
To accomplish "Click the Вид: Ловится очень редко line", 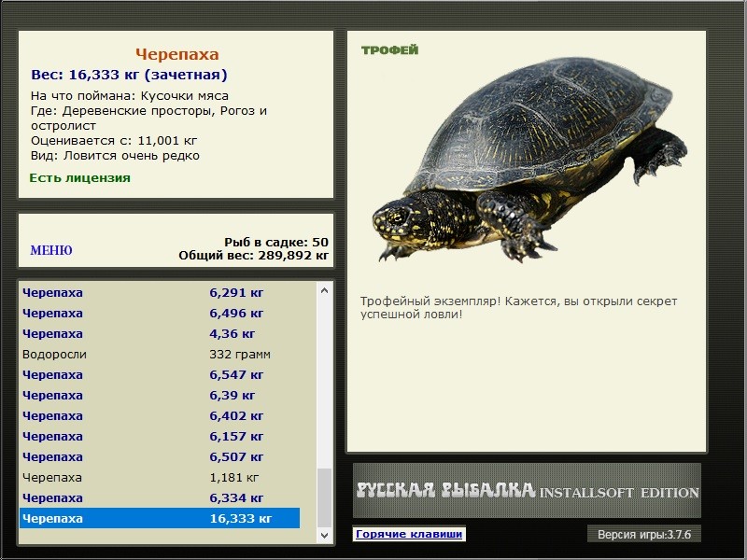I will point(115,156).
